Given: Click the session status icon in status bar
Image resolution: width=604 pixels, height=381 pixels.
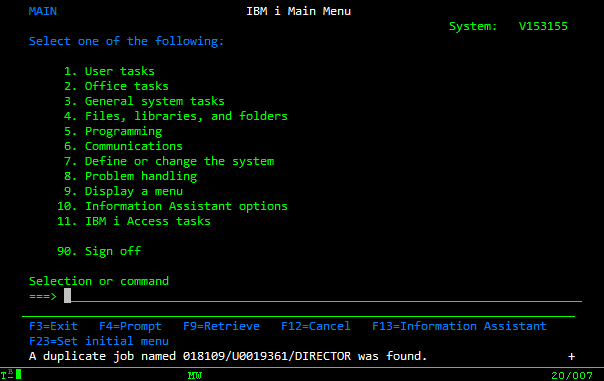Looking at the screenshot, I should (x=11, y=374).
